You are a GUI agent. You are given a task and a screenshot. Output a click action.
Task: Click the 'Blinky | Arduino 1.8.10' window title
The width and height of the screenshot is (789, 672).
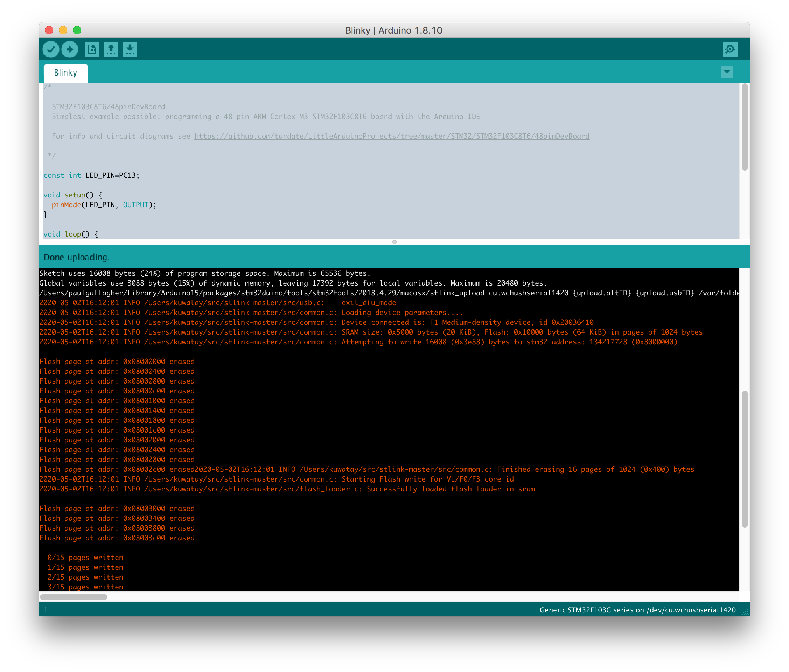[x=394, y=30]
